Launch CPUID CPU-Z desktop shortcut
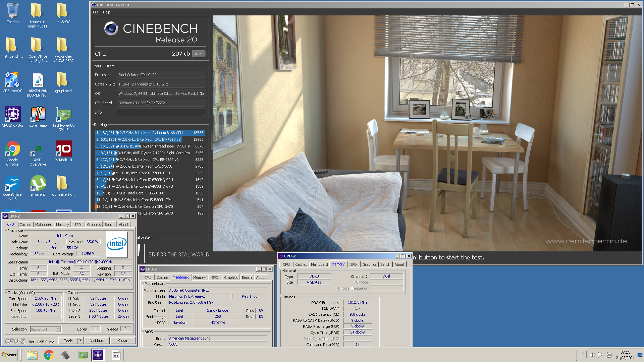The width and height of the screenshot is (644, 362). click(12, 117)
